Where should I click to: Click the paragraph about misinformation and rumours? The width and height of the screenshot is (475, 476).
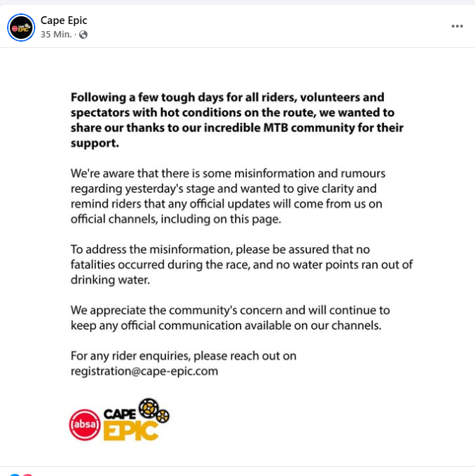point(229,196)
